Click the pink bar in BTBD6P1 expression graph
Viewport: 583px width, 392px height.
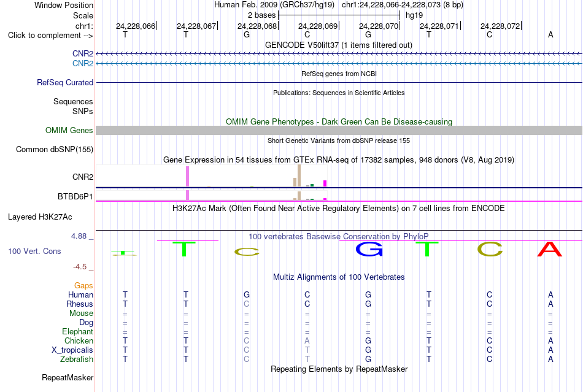point(187,195)
